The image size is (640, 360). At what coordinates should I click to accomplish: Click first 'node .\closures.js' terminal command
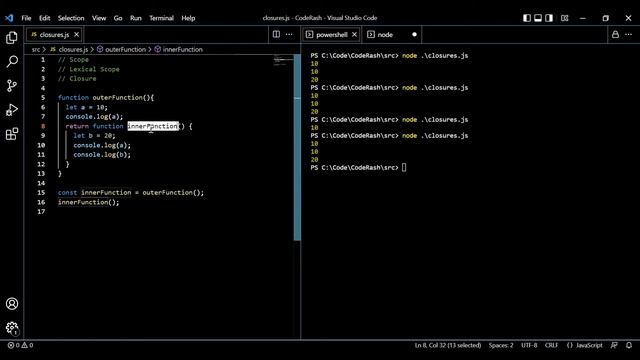point(435,56)
